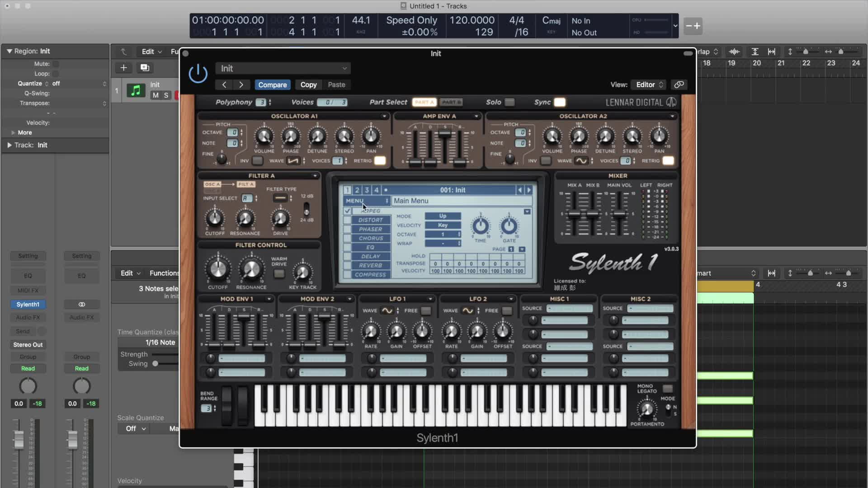Image resolution: width=868 pixels, height=488 pixels.
Task: Go to previous preset arrow
Action: [x=224, y=84]
